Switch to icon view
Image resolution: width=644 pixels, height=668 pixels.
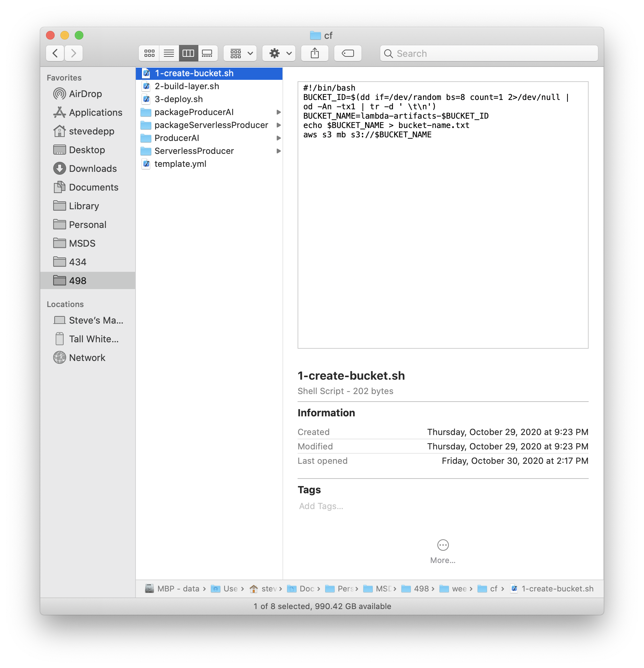(149, 53)
